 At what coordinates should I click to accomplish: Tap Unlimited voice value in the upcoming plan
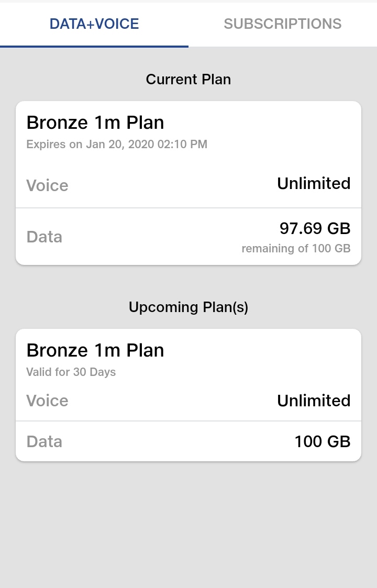pos(313,401)
